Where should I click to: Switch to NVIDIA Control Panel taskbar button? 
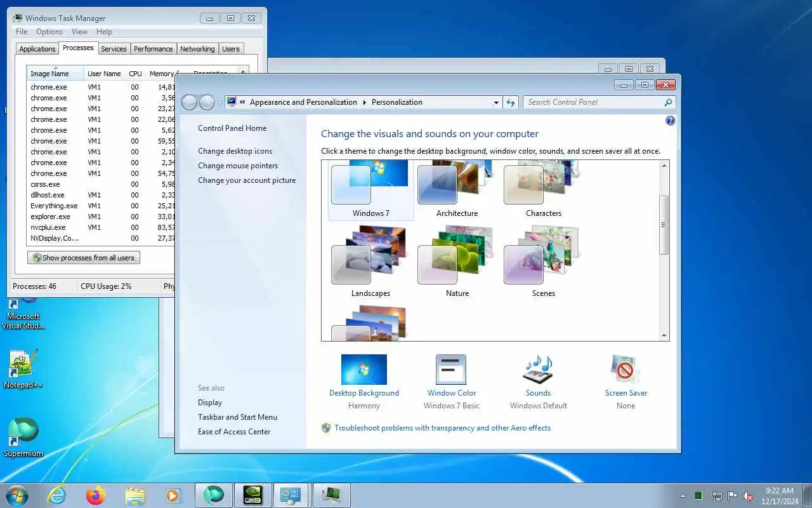[252, 495]
